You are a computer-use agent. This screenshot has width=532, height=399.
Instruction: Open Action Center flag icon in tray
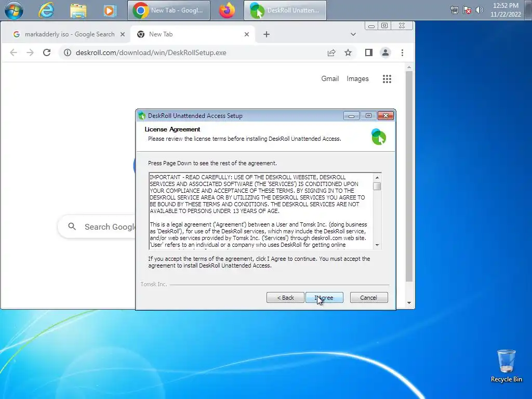click(x=467, y=10)
